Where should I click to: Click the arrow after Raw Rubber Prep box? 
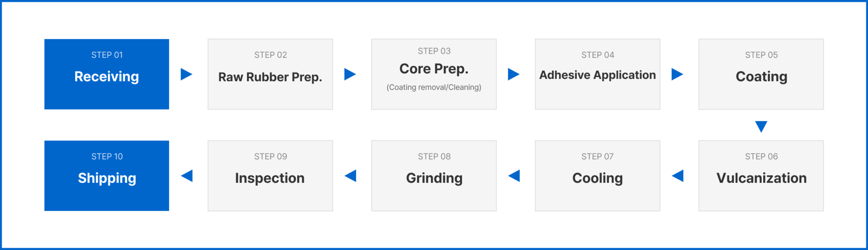click(350, 74)
